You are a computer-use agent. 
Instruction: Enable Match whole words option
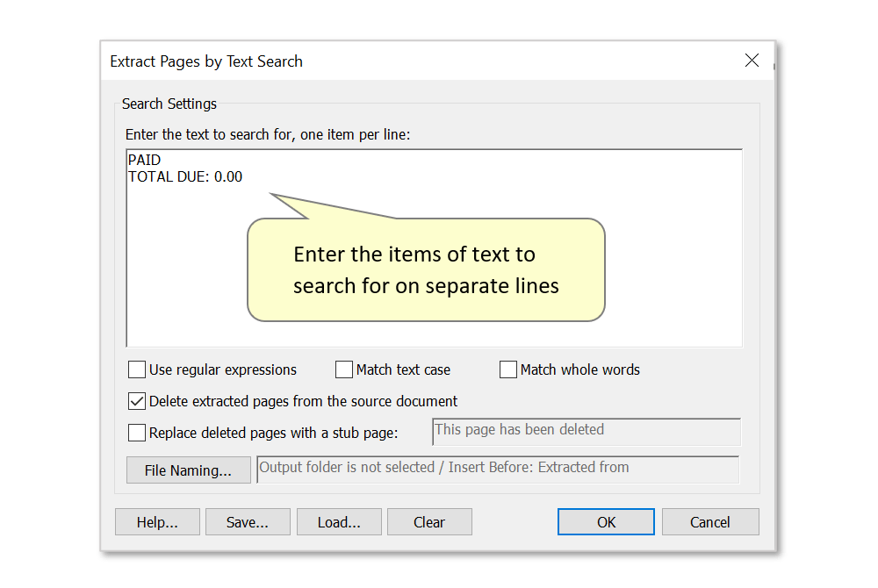[507, 369]
